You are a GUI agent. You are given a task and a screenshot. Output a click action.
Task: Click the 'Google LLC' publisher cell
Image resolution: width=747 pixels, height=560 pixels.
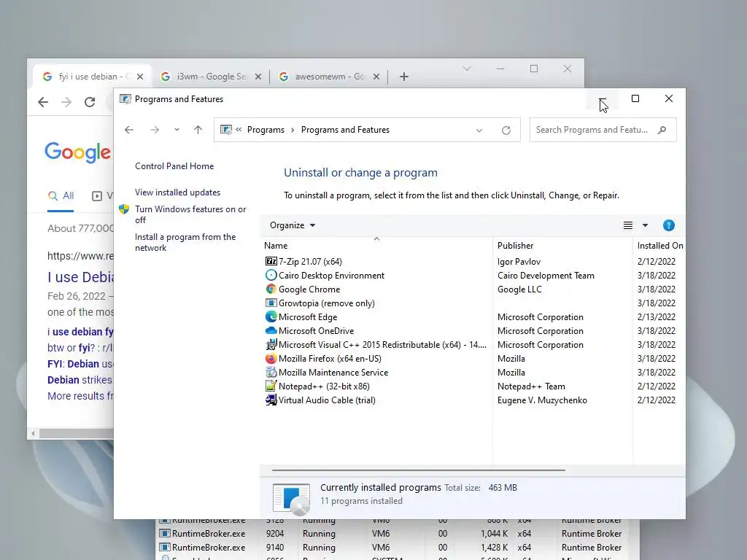pos(519,289)
